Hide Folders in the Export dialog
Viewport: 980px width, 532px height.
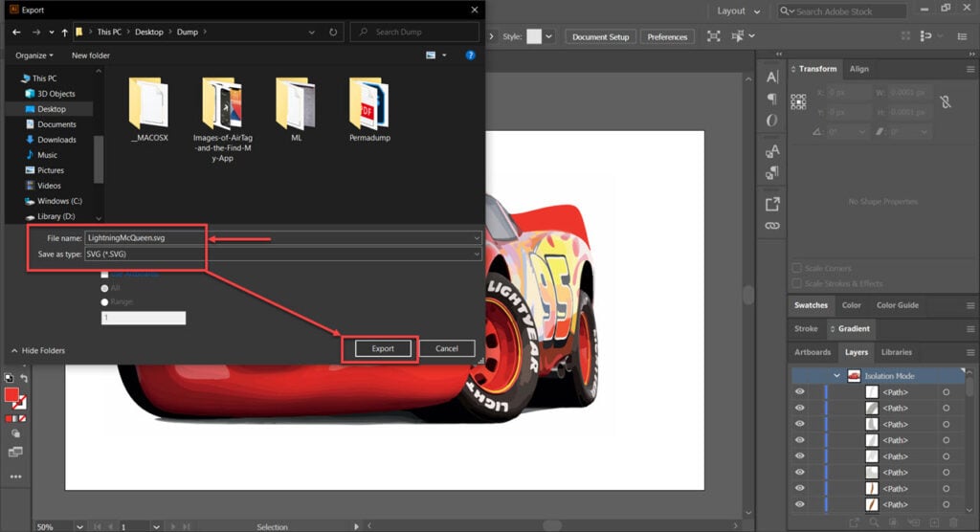click(x=38, y=351)
